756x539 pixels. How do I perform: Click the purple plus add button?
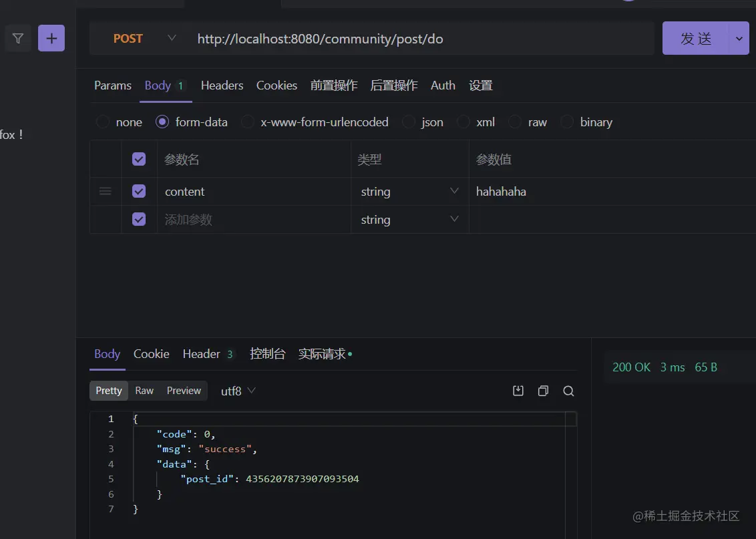click(x=51, y=39)
